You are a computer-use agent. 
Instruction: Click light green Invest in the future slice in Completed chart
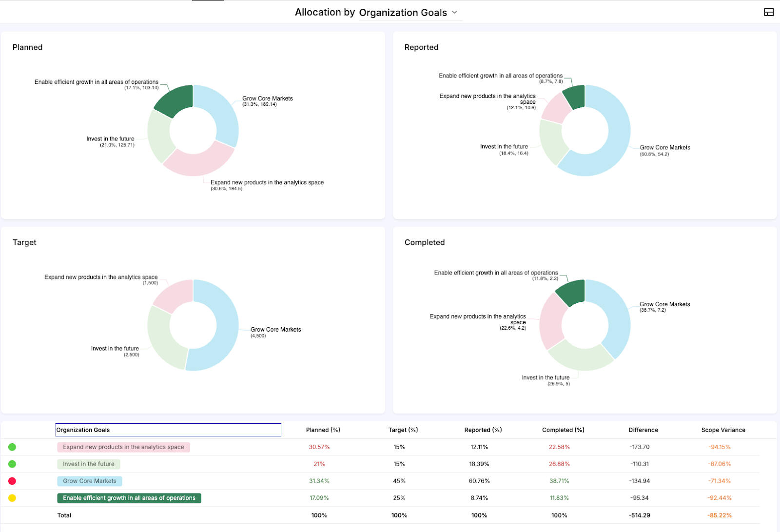[580, 358]
